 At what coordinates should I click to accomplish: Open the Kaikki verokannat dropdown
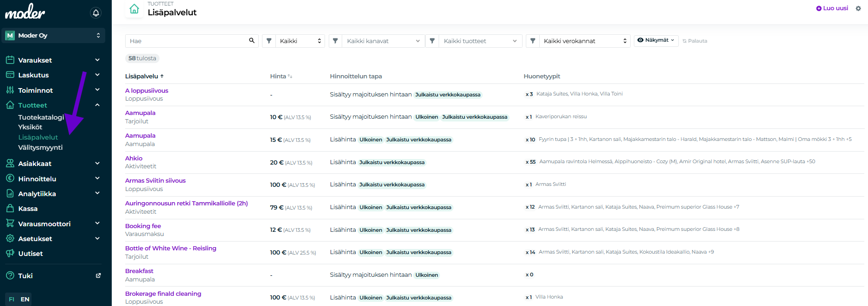(x=584, y=41)
